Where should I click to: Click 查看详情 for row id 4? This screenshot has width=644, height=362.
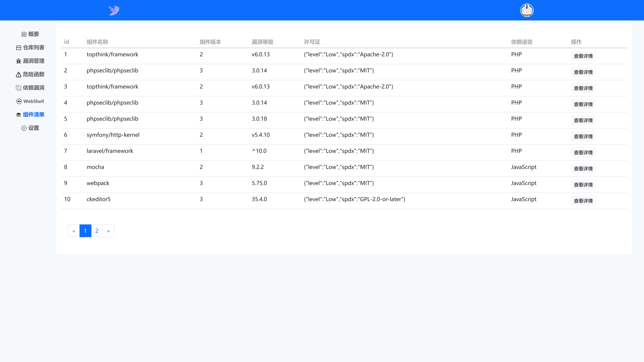[x=583, y=104]
